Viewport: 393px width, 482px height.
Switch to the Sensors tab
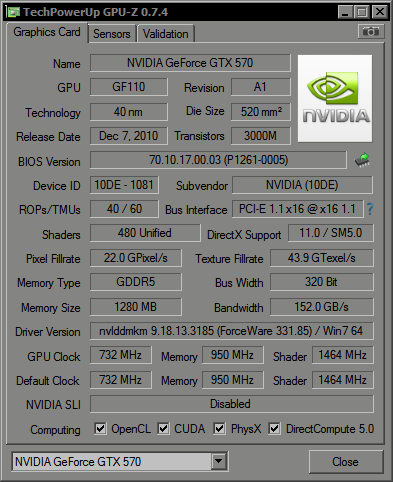[x=112, y=34]
